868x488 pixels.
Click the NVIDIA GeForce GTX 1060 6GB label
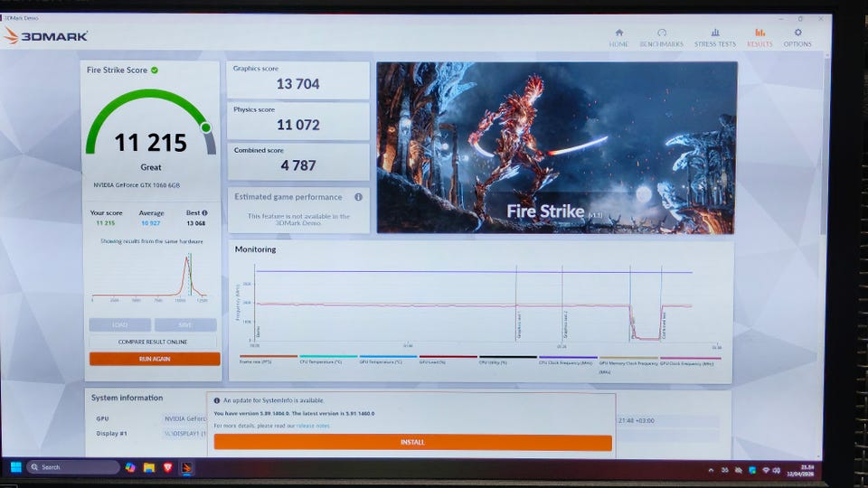click(137, 185)
